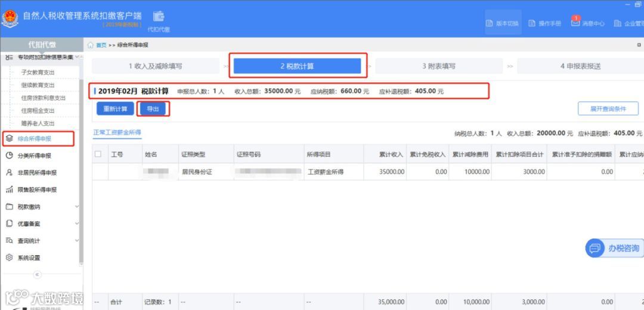
Task: Click the 重新计算 button
Action: [115, 109]
